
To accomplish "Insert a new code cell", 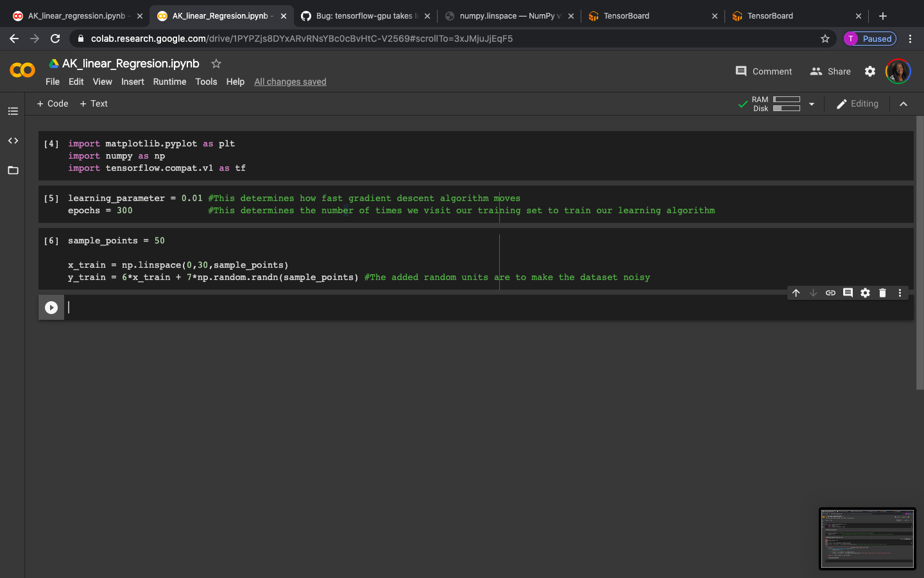I will pyautogui.click(x=52, y=103).
